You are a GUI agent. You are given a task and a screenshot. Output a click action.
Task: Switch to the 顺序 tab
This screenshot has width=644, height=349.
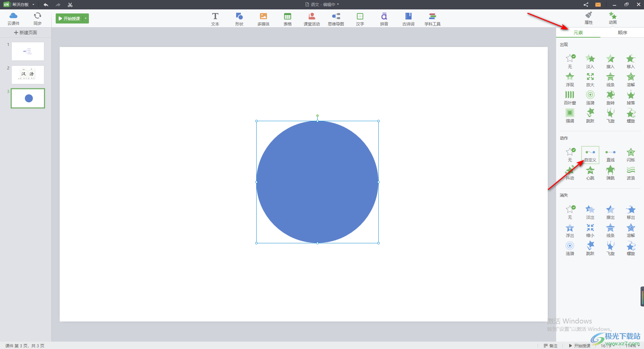[622, 33]
